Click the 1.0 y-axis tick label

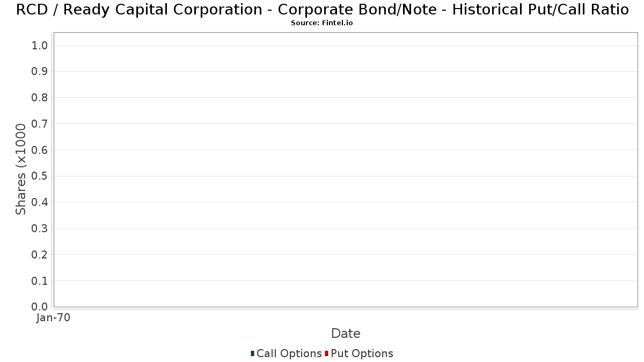40,46
